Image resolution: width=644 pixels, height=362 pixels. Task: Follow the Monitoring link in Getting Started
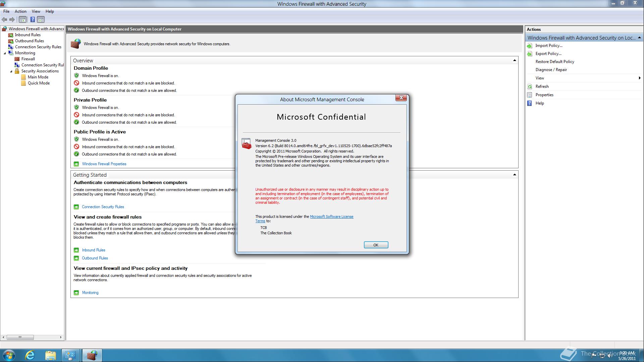tap(90, 293)
